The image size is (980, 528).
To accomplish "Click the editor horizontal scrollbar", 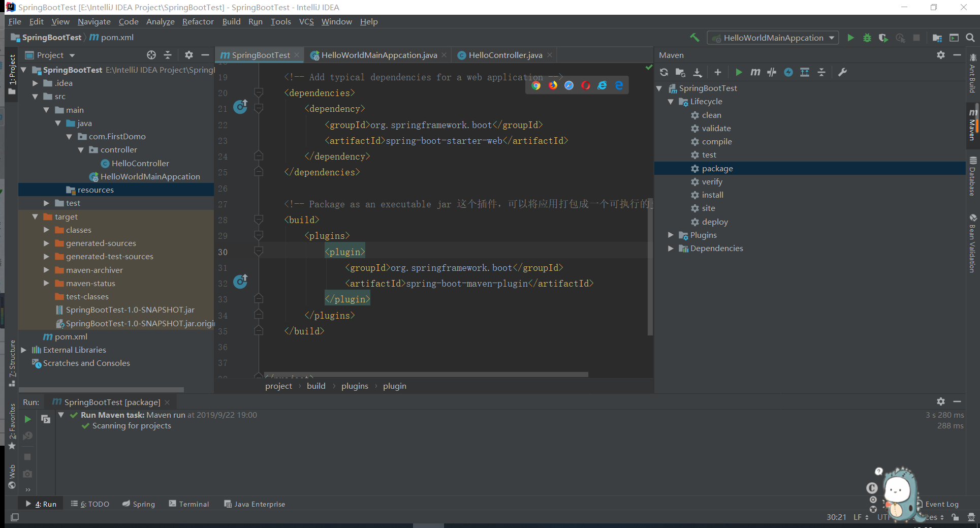I will click(x=426, y=375).
